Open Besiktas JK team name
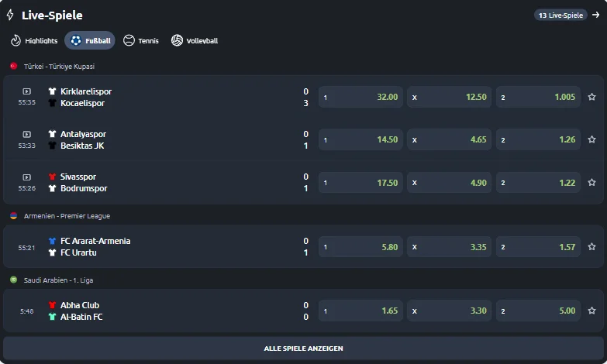Image resolution: width=607 pixels, height=364 pixels. (x=82, y=146)
